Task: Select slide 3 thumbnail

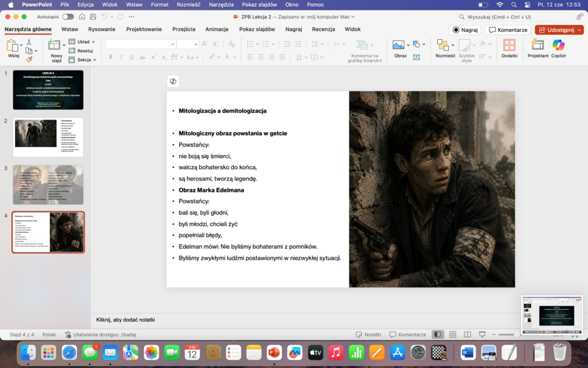Action: click(48, 184)
